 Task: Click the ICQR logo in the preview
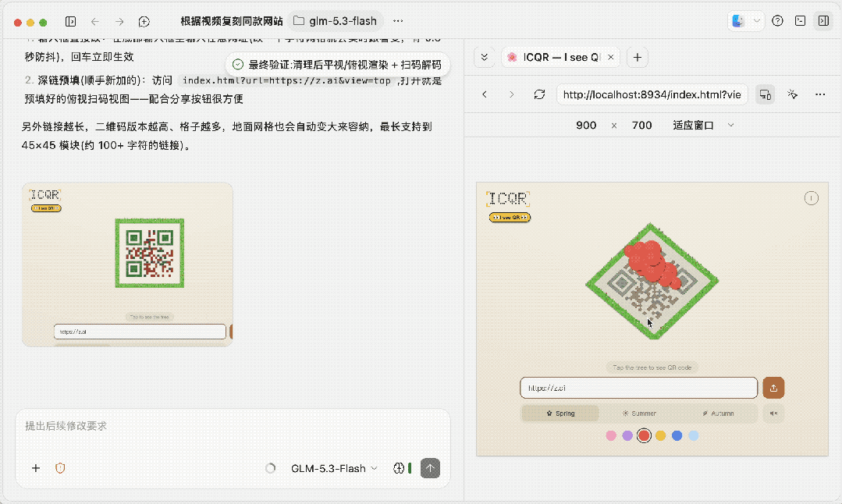[x=508, y=199]
